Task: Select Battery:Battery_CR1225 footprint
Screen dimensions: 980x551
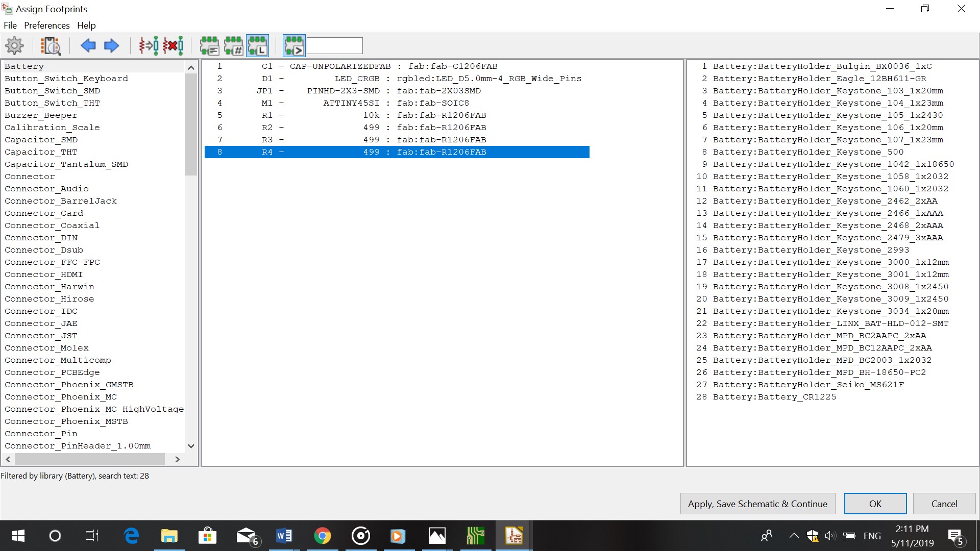Action: pos(774,397)
